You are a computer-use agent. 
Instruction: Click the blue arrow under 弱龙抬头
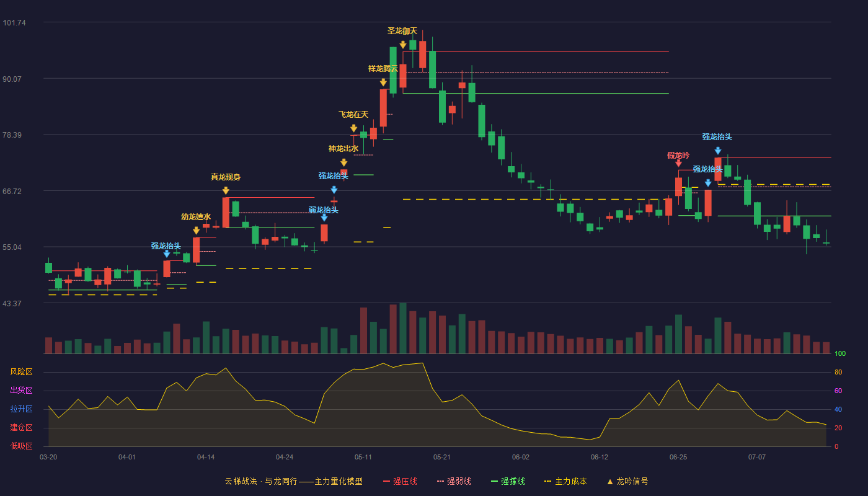324,218
